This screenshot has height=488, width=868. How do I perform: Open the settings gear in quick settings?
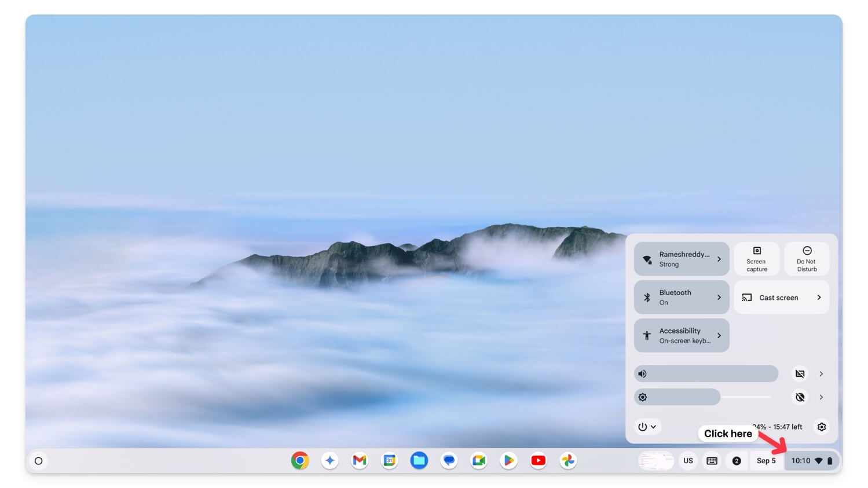pos(822,427)
